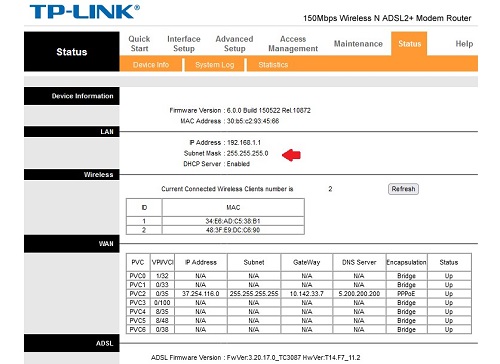The width and height of the screenshot is (500, 364).
Task: Open the System Log sub-tab
Action: coord(215,65)
